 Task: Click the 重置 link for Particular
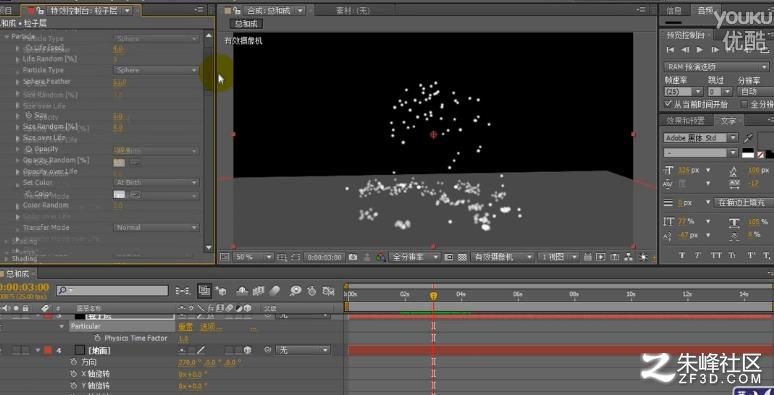(x=186, y=327)
